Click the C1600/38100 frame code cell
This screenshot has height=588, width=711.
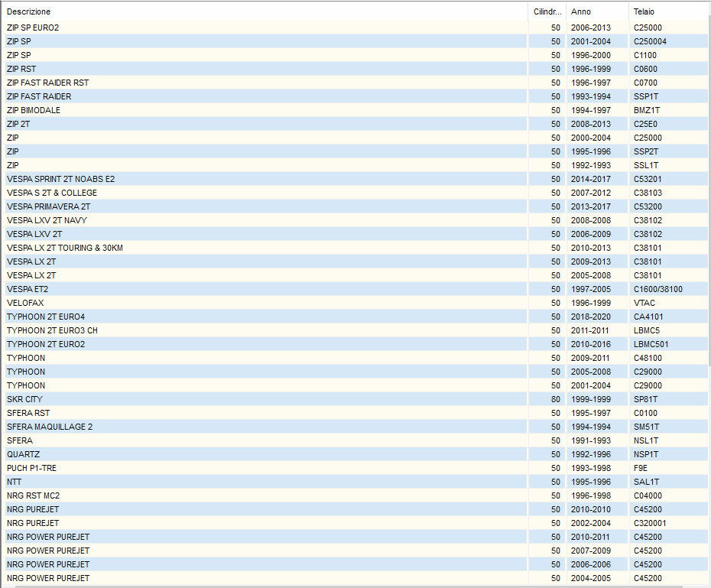pyautogui.click(x=657, y=289)
